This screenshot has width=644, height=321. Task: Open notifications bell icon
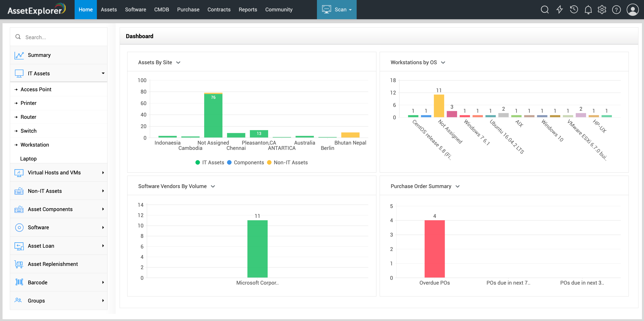click(x=588, y=10)
